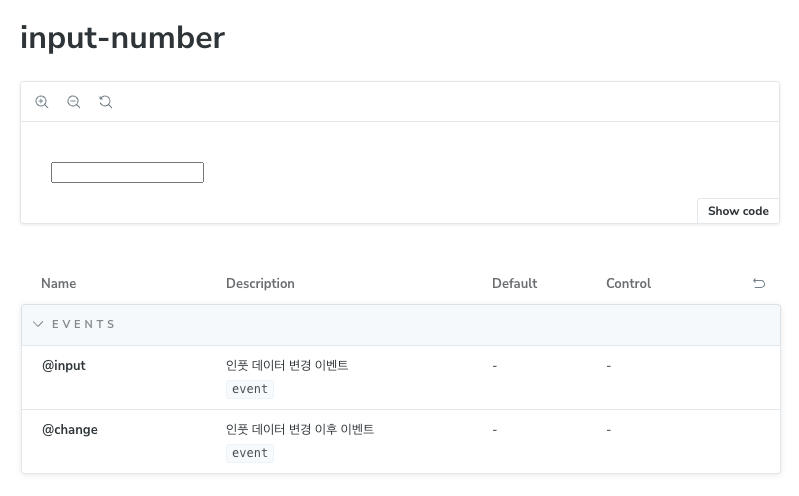Select the @input event row name
This screenshot has width=799, height=496.
64,366
